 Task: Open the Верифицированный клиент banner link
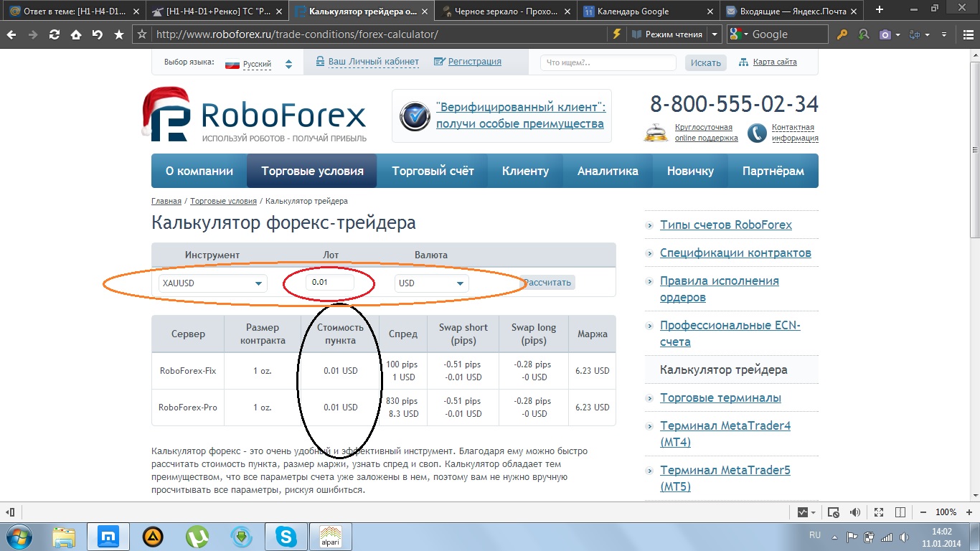pos(521,116)
